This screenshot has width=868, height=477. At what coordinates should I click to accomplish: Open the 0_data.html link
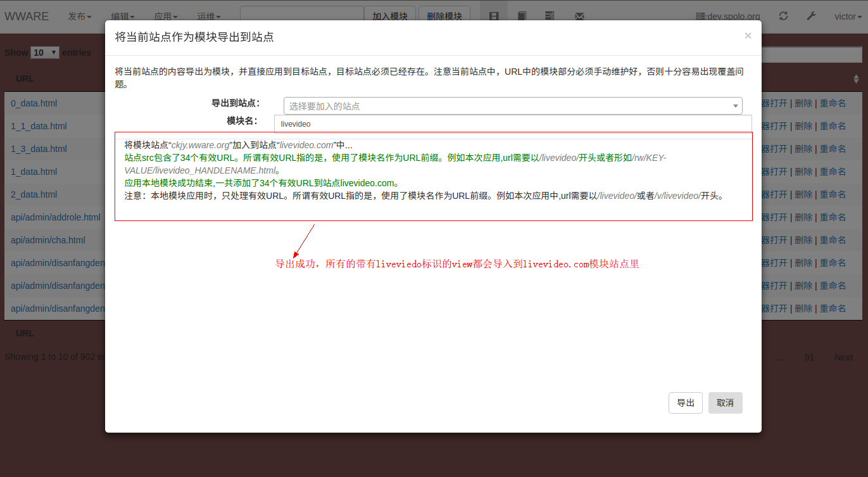click(x=34, y=103)
